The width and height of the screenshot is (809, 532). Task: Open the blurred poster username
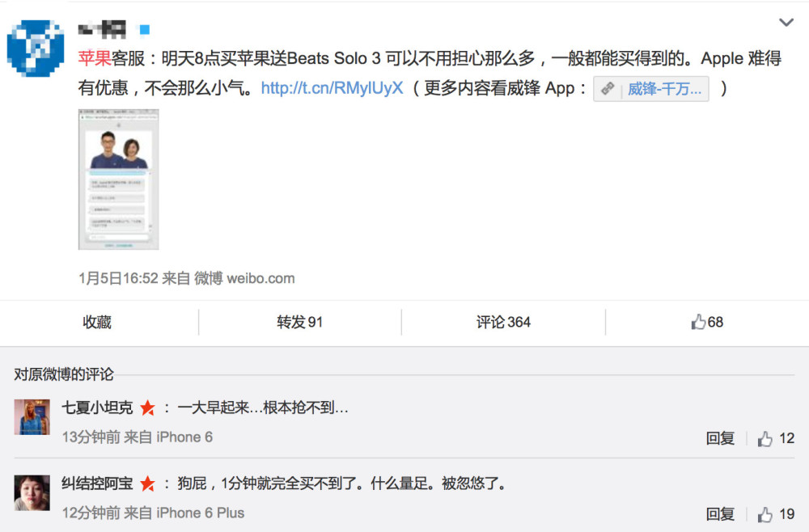[x=102, y=30]
